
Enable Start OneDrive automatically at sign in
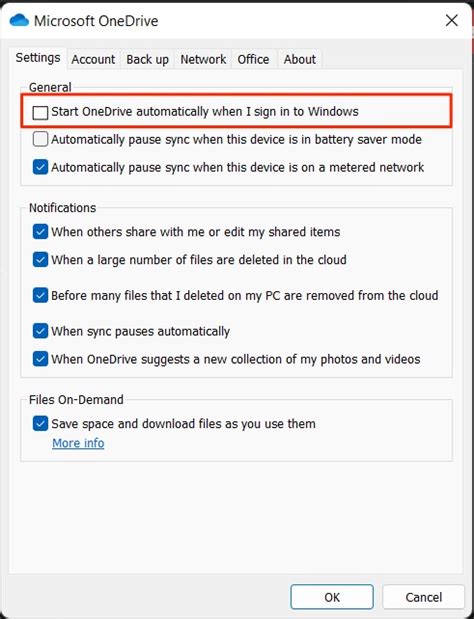(40, 112)
